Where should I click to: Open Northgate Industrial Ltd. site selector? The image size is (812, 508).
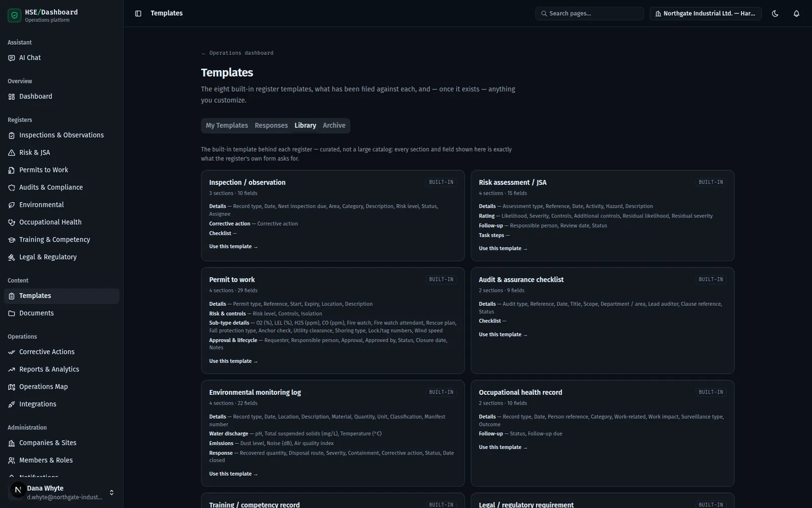click(705, 14)
